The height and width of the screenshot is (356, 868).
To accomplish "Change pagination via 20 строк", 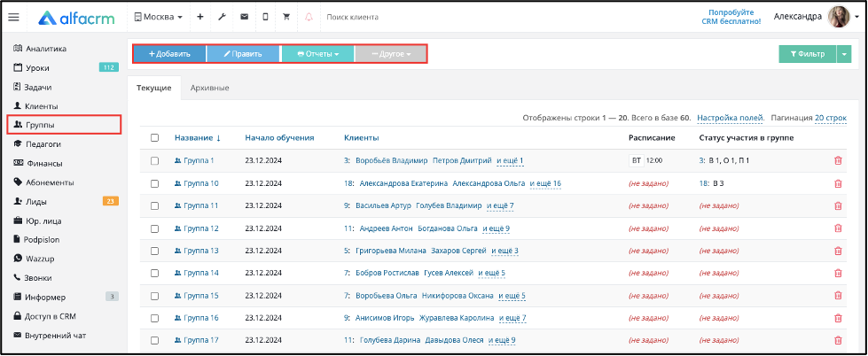I will (x=831, y=119).
